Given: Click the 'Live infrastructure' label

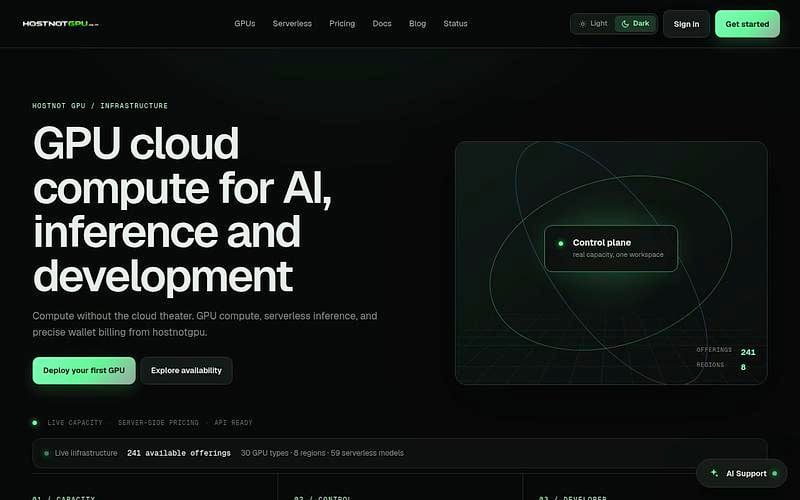Looking at the screenshot, I should (x=86, y=453).
